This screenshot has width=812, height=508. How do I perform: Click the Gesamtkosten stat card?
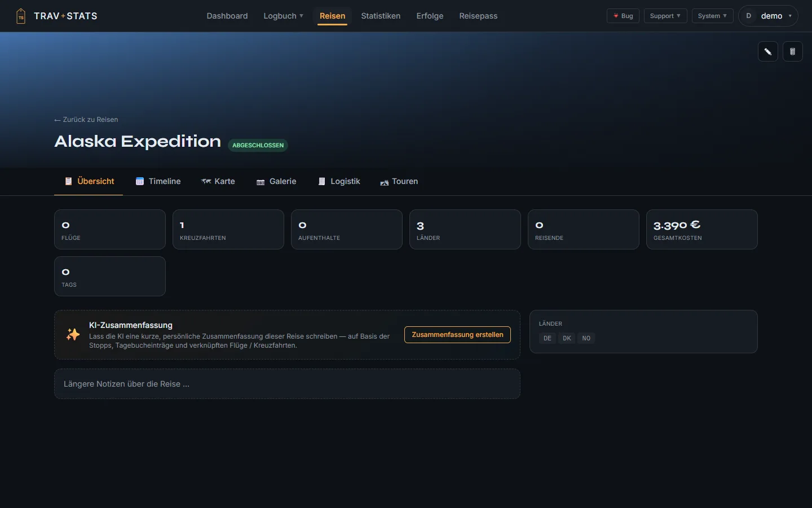(702, 230)
